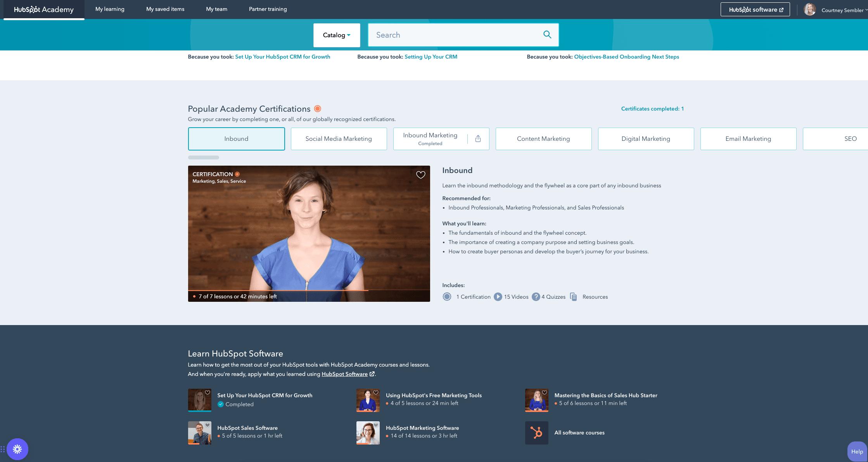This screenshot has width=868, height=462.
Task: Open Mastering the Basics of Sales Hub thumbnail
Action: 537,400
